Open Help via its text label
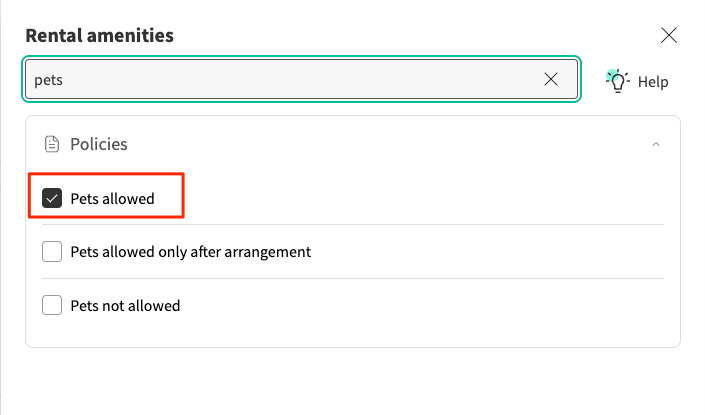This screenshot has height=415, width=705. tap(653, 82)
